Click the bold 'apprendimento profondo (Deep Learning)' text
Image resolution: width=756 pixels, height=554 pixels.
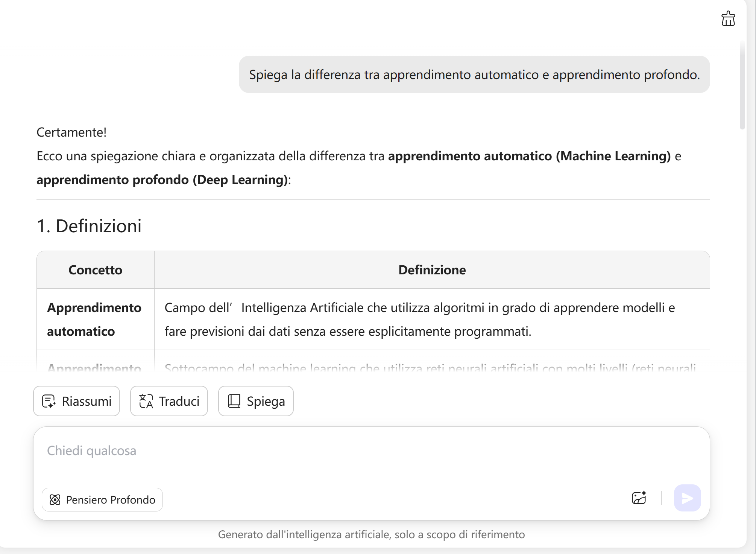[162, 180]
